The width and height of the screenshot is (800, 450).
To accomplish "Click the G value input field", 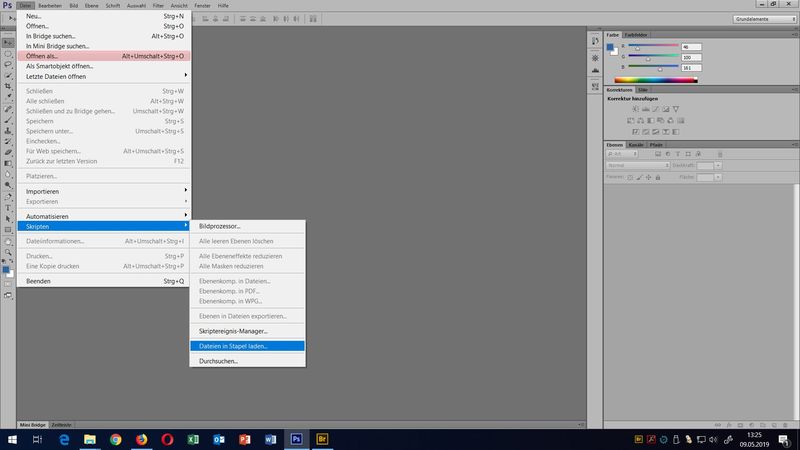I will click(693, 58).
